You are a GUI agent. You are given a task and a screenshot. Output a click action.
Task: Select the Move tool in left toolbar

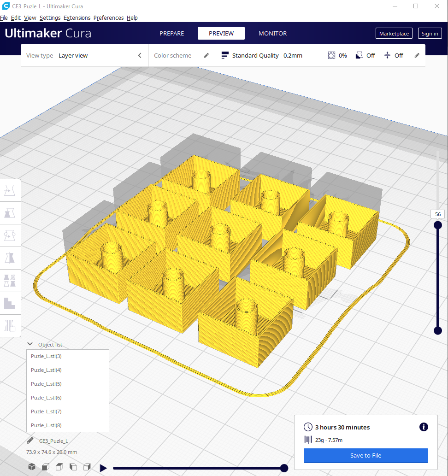point(10,190)
